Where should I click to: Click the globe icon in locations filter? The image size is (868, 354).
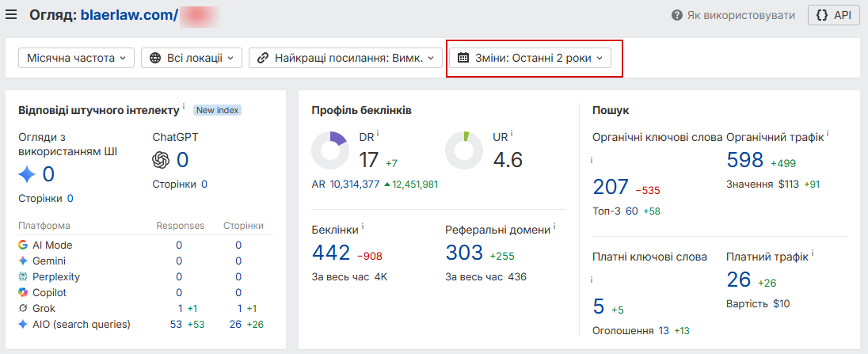(155, 58)
